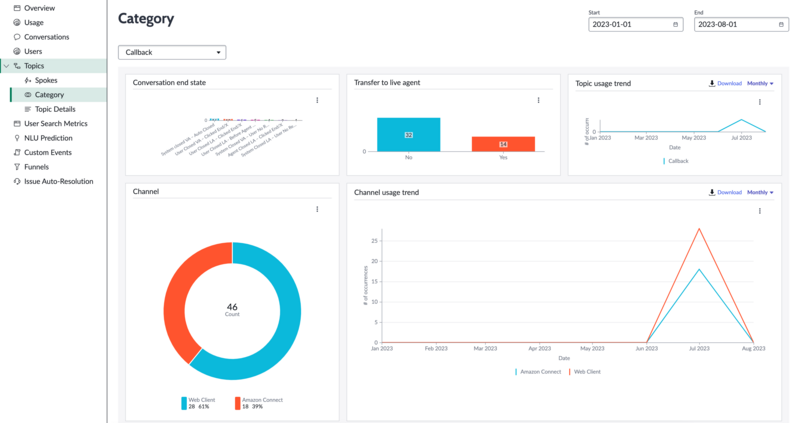Click download icon in Topic usage trend

(712, 83)
